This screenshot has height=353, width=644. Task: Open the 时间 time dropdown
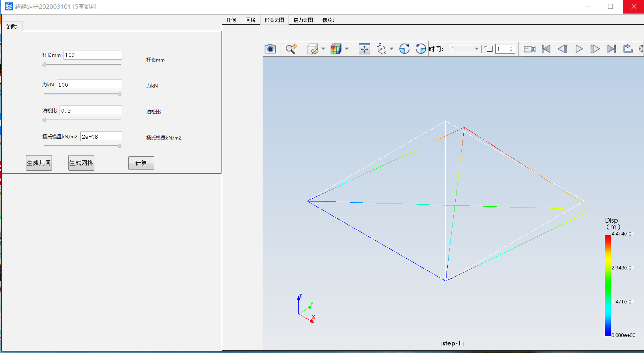pyautogui.click(x=477, y=49)
